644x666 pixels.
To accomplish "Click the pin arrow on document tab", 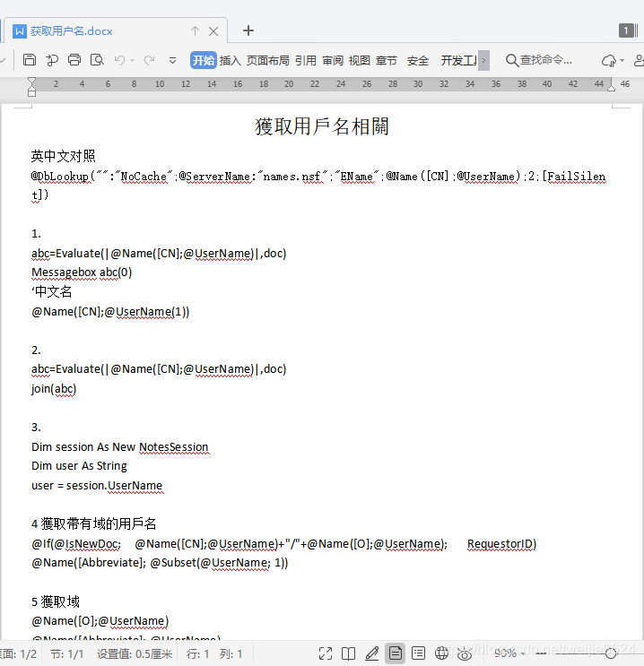I will coord(195,31).
